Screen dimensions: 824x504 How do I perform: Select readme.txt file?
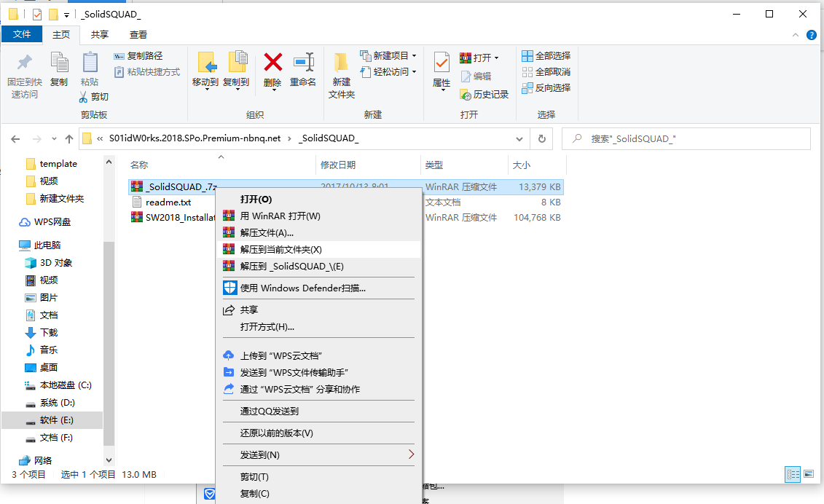168,202
